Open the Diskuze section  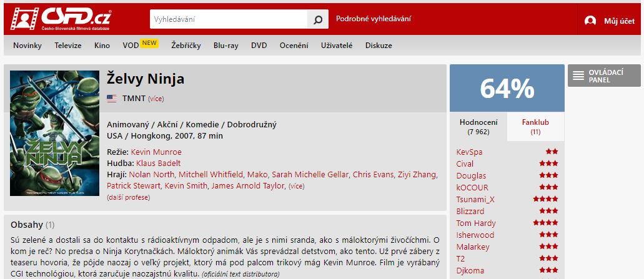(379, 46)
